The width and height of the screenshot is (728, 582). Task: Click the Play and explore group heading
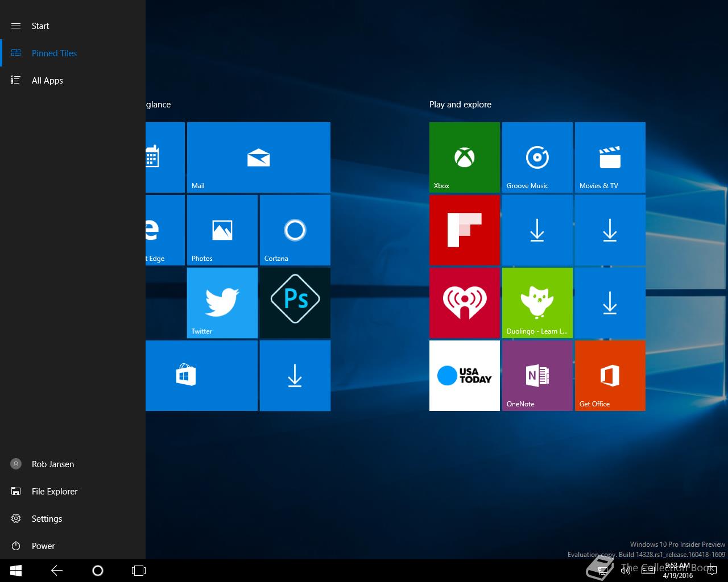(460, 105)
